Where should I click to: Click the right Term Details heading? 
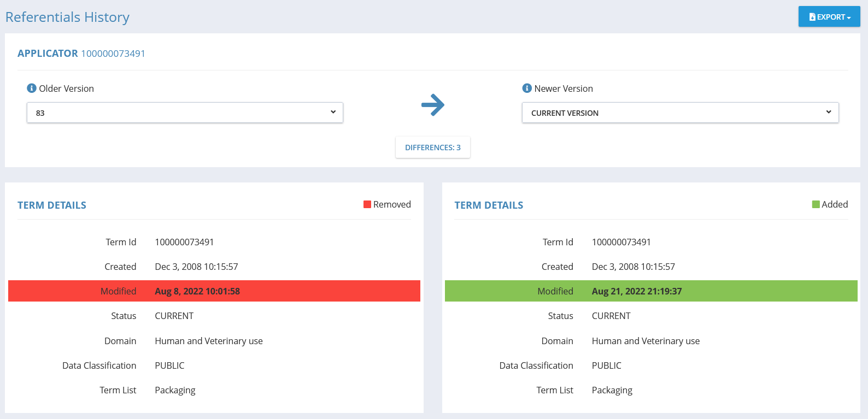[489, 205]
